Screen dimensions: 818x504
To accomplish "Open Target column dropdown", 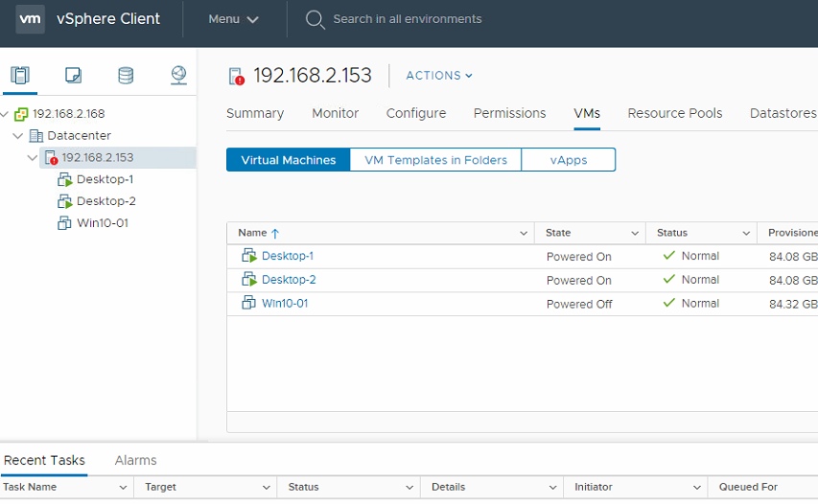I will click(x=266, y=488).
